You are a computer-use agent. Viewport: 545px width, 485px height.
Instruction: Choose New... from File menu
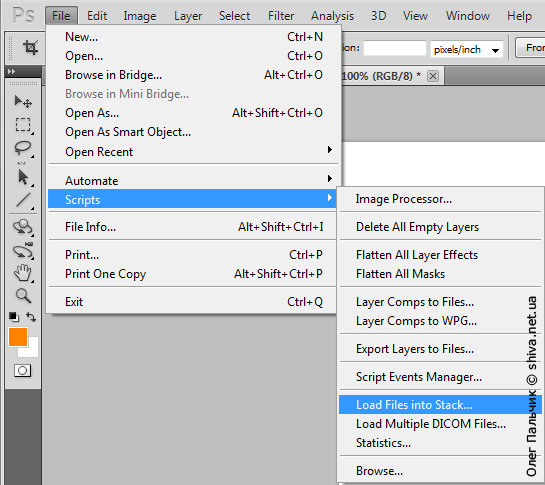coord(193,37)
